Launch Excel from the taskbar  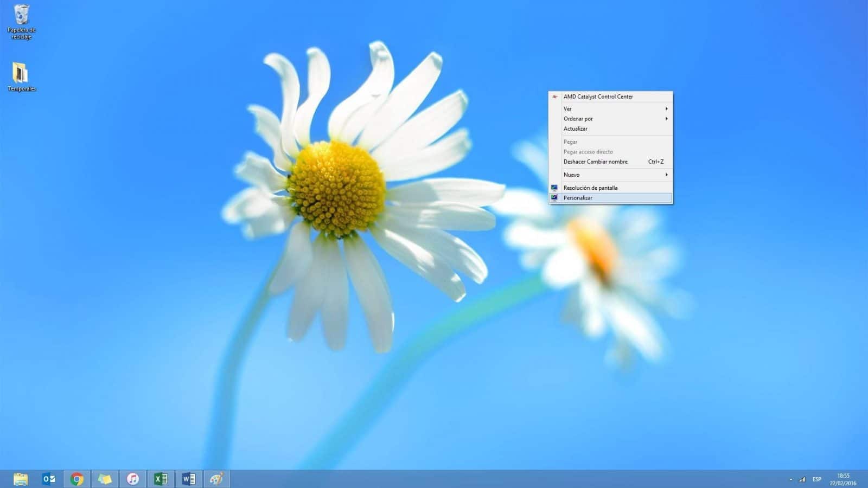click(161, 479)
